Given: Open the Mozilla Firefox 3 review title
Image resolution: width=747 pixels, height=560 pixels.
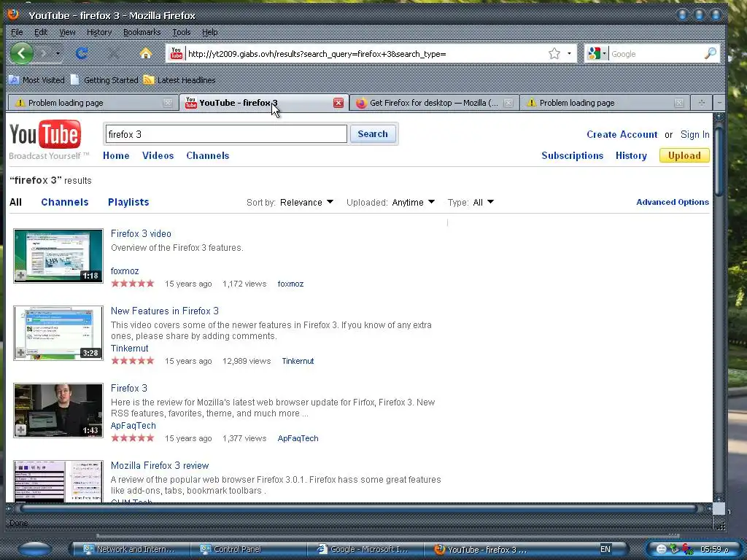Looking at the screenshot, I should click(x=160, y=465).
